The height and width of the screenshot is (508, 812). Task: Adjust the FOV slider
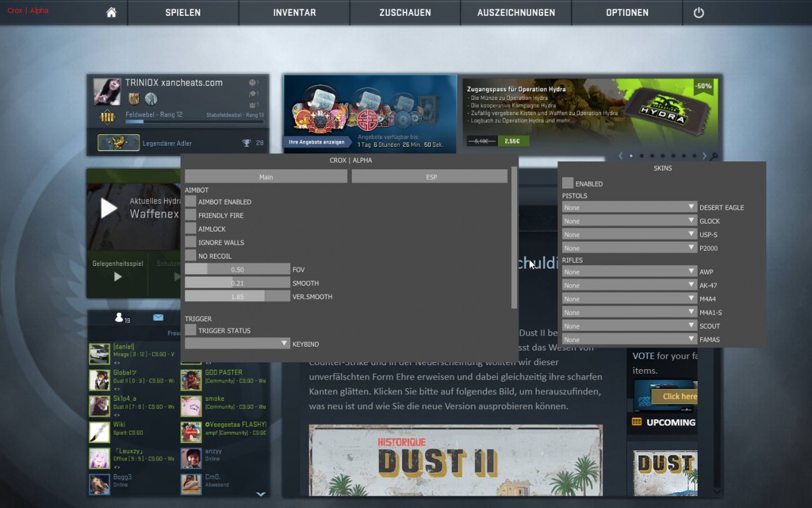237,269
